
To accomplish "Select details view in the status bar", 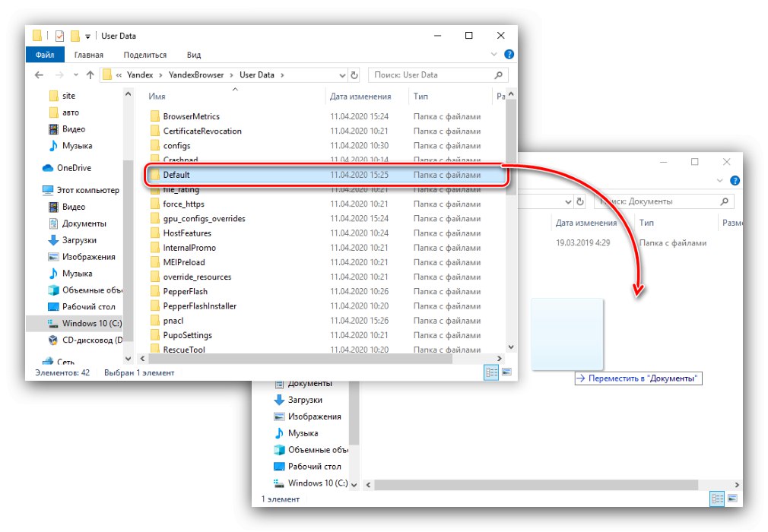I will [x=490, y=372].
